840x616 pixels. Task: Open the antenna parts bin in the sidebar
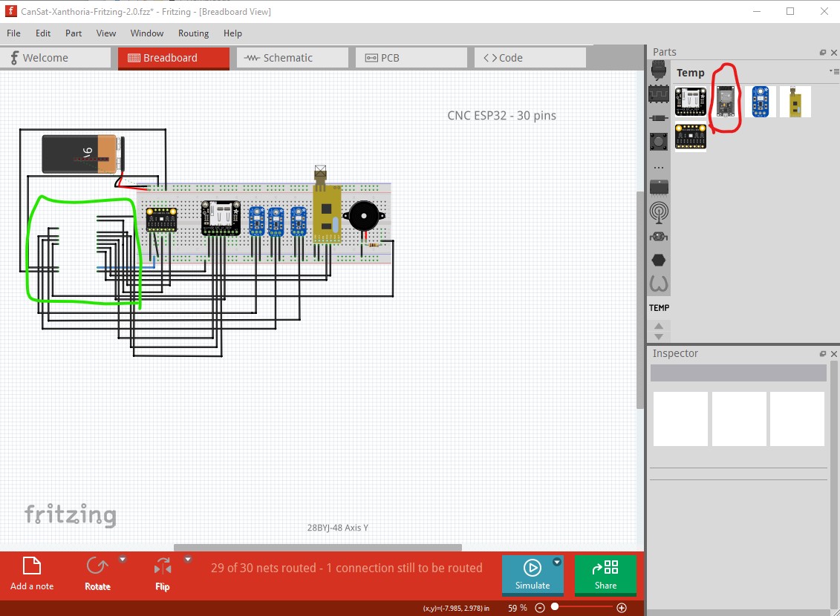[658, 212]
